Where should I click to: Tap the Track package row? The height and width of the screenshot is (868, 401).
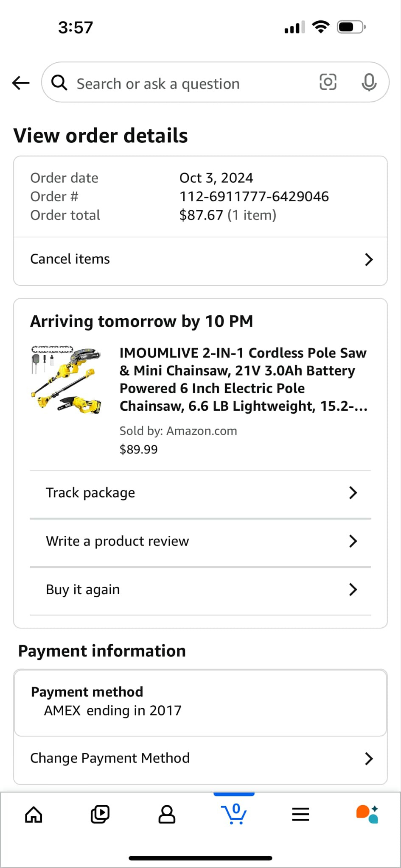90,493
